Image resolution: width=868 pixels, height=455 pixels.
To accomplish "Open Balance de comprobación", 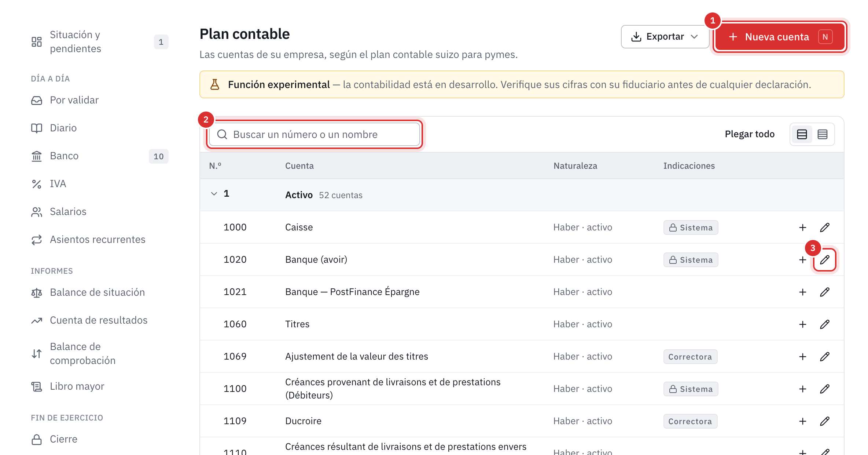I will pyautogui.click(x=99, y=354).
